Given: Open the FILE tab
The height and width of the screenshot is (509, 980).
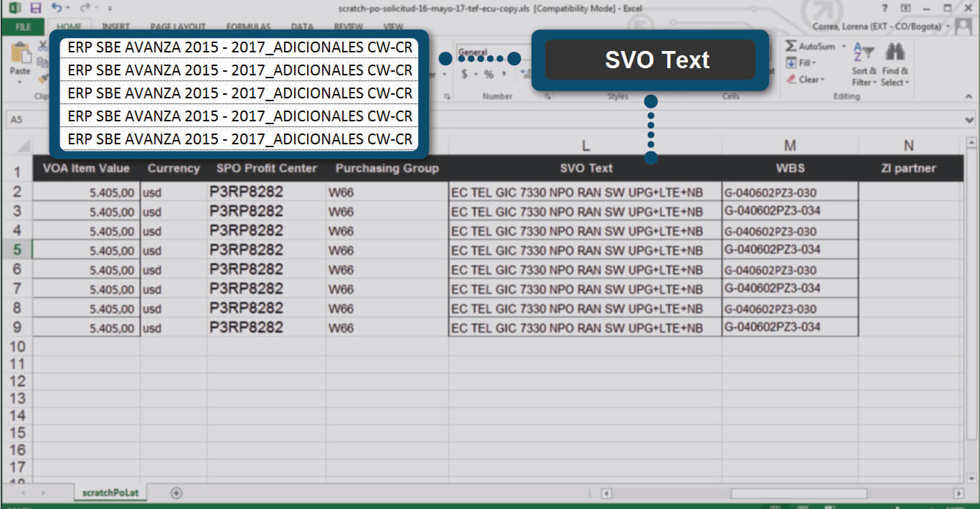Looking at the screenshot, I should [23, 27].
